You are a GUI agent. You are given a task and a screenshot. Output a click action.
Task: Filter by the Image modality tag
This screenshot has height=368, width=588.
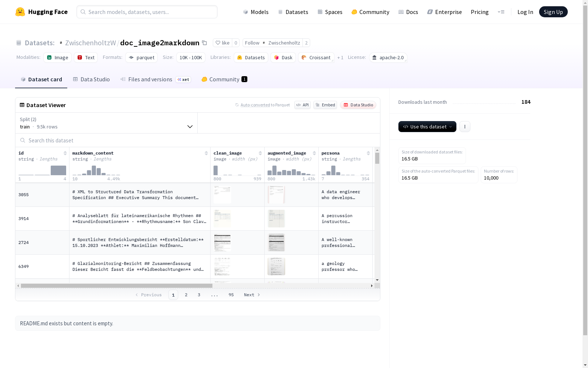click(x=58, y=57)
